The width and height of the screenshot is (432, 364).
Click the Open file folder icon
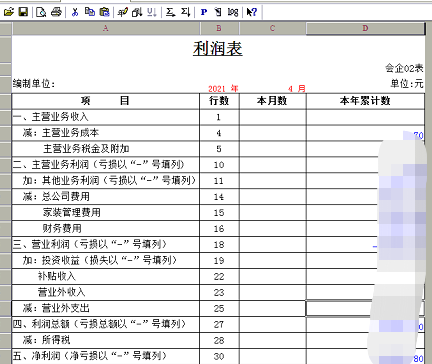[x=9, y=12]
